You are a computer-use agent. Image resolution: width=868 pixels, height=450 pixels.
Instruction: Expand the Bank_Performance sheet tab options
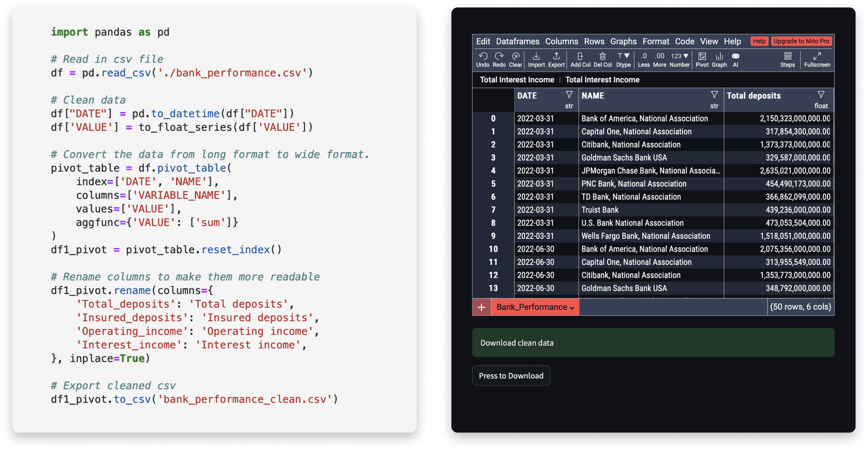click(571, 307)
